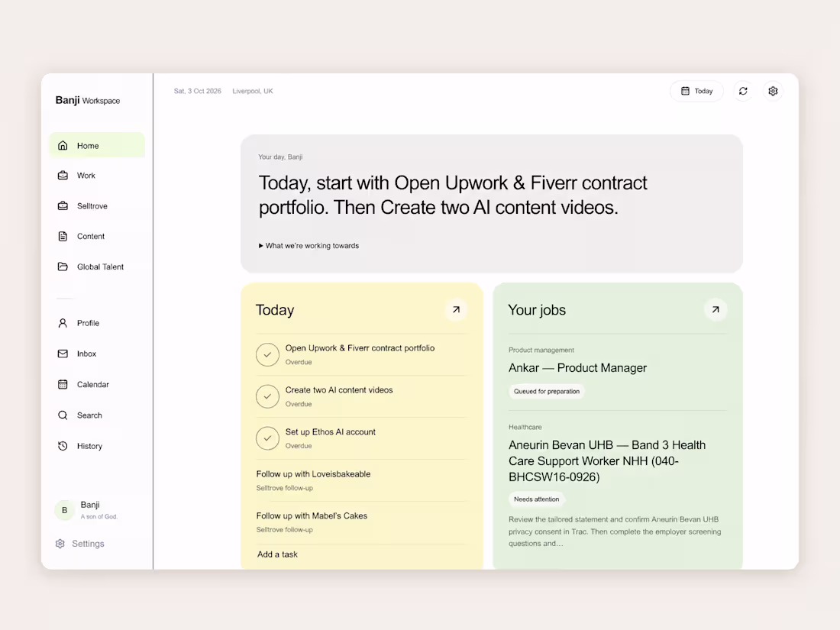Open the Today card arrow icon

tap(456, 309)
